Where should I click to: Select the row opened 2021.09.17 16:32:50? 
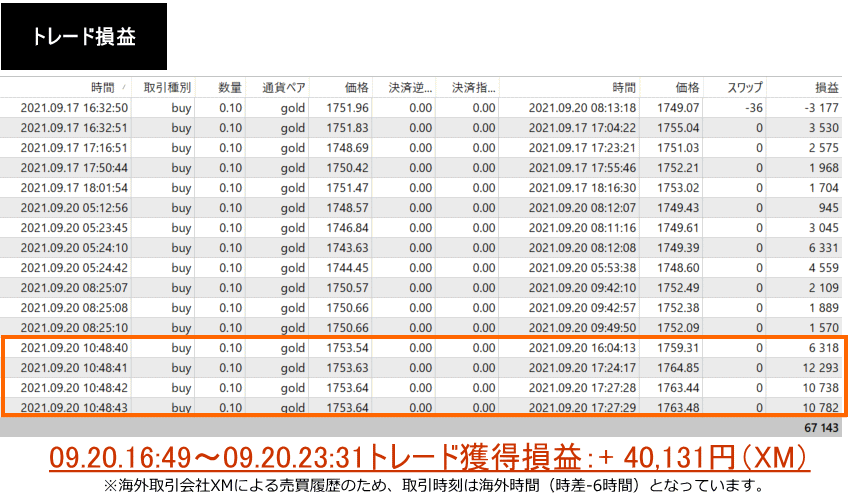[74, 108]
